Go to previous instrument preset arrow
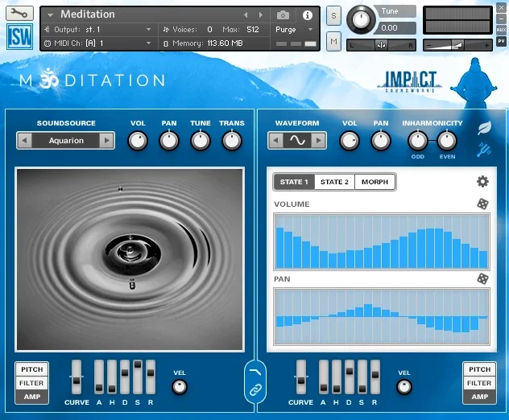The width and height of the screenshot is (509, 420). pos(246,15)
